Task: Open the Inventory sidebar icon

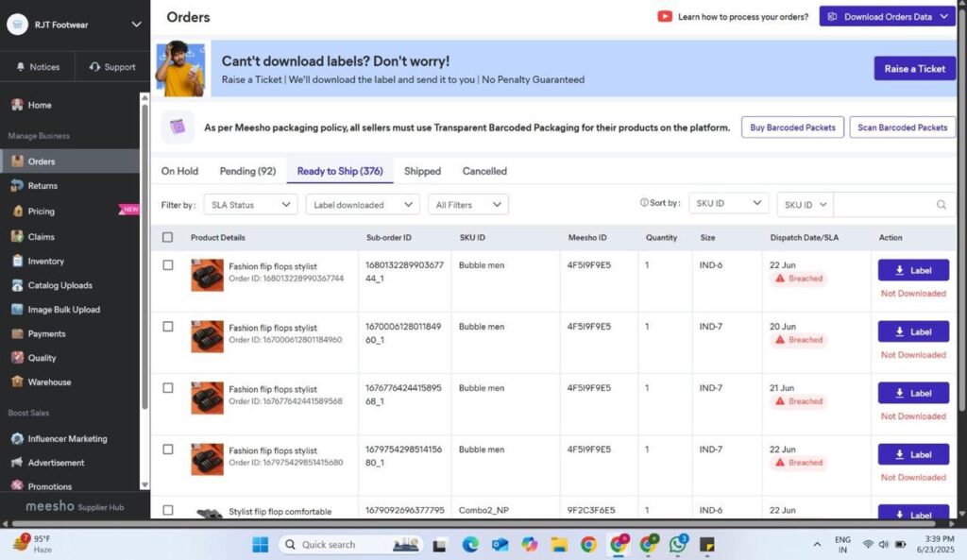Action: pos(17,261)
